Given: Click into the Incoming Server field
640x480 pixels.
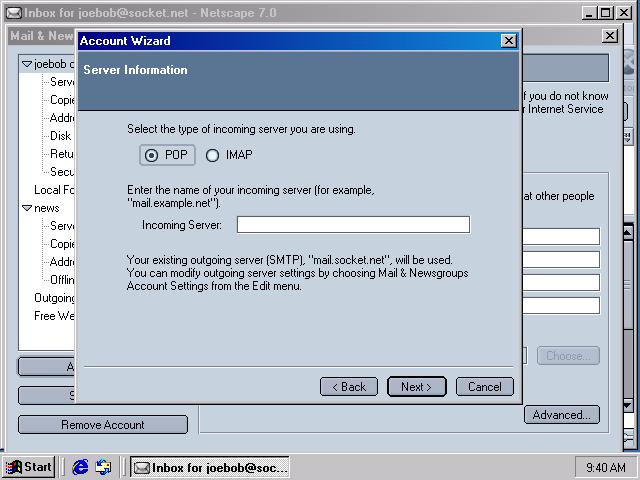Looking at the screenshot, I should pos(353,224).
